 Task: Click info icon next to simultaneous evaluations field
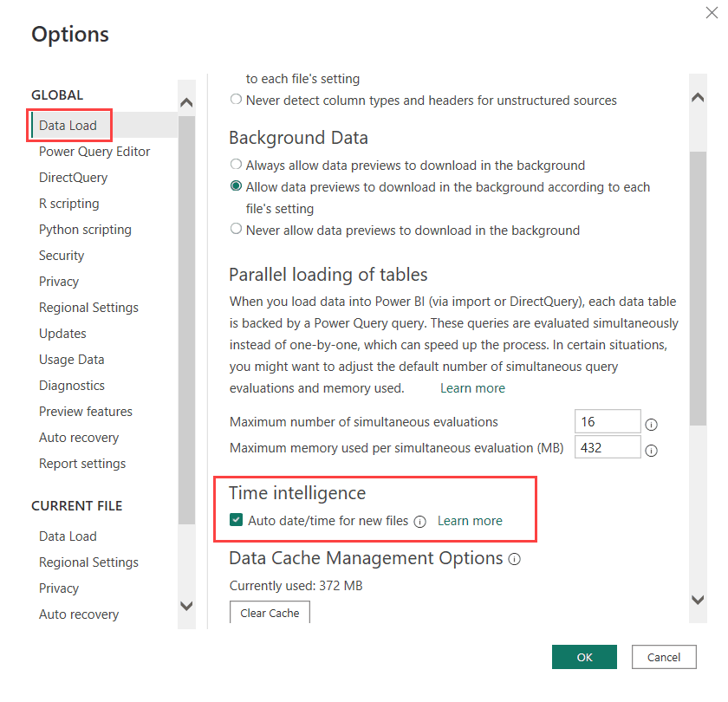coord(651,425)
